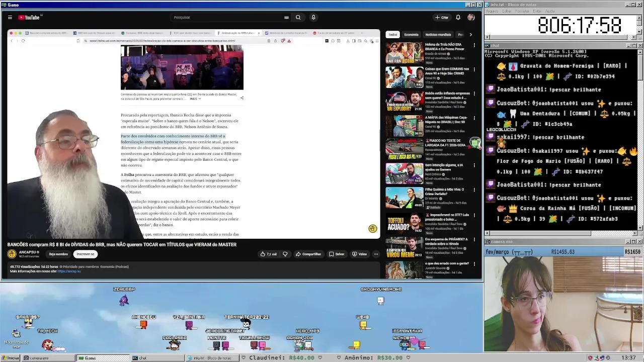Activate voice search microphone icon
This screenshot has width=644, height=362.
313,17
